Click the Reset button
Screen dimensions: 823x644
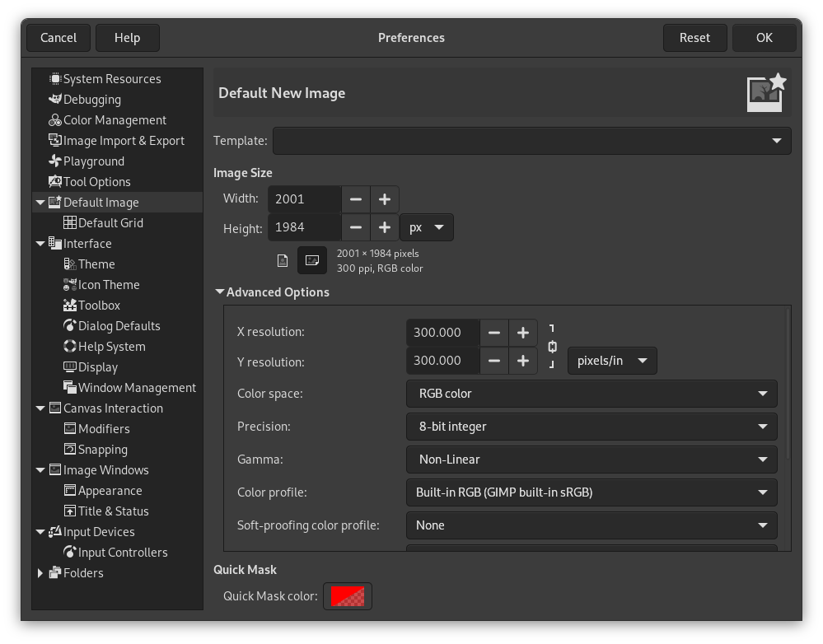tap(694, 37)
